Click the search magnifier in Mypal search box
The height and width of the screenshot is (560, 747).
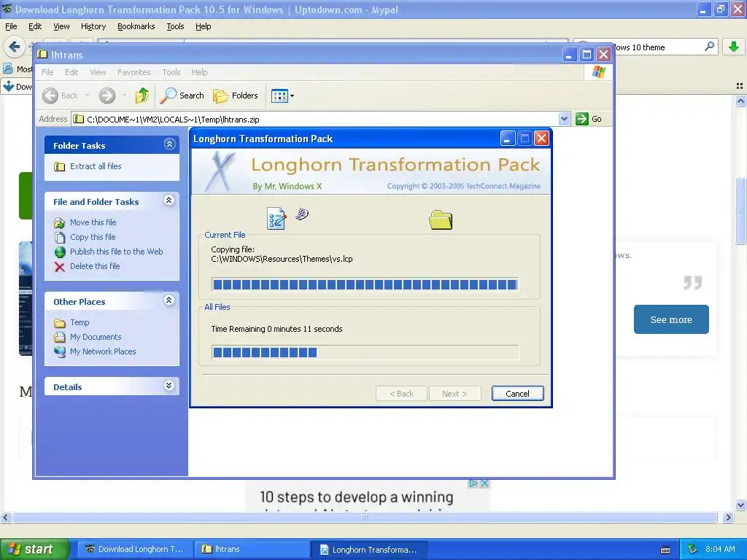coord(709,46)
